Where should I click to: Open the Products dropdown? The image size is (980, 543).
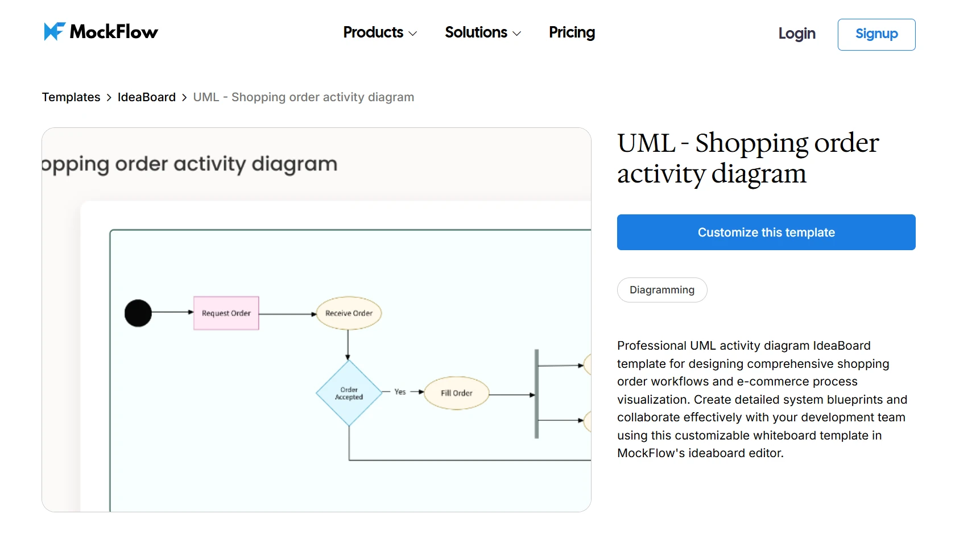pos(373,32)
